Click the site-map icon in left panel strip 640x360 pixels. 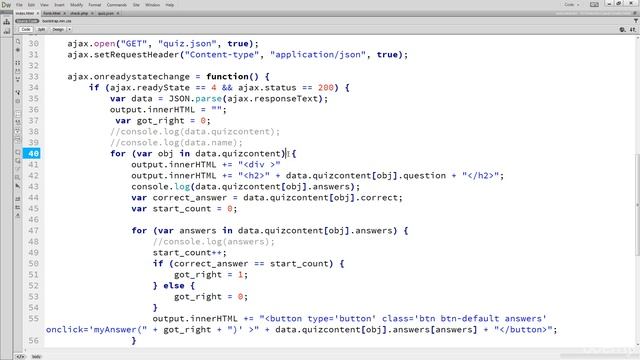7,22
